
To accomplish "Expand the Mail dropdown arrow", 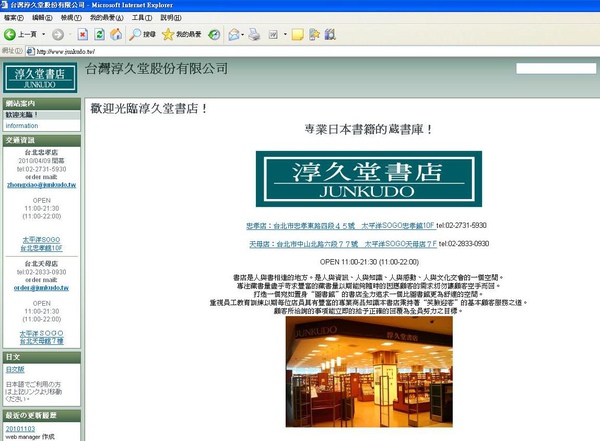I will click(243, 34).
